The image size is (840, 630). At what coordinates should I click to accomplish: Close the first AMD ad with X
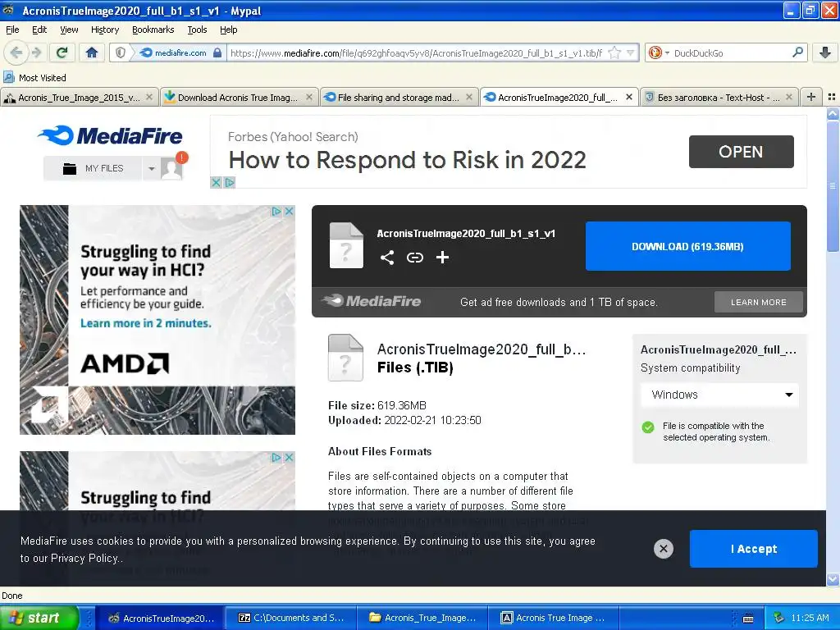(289, 211)
